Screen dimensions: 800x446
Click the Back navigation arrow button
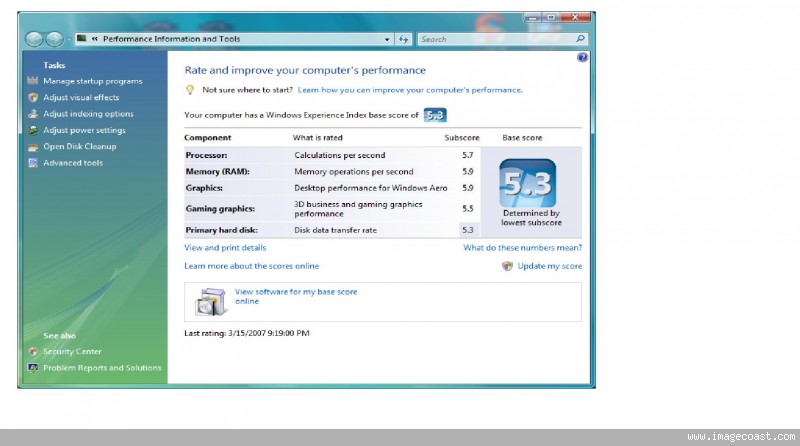34,39
